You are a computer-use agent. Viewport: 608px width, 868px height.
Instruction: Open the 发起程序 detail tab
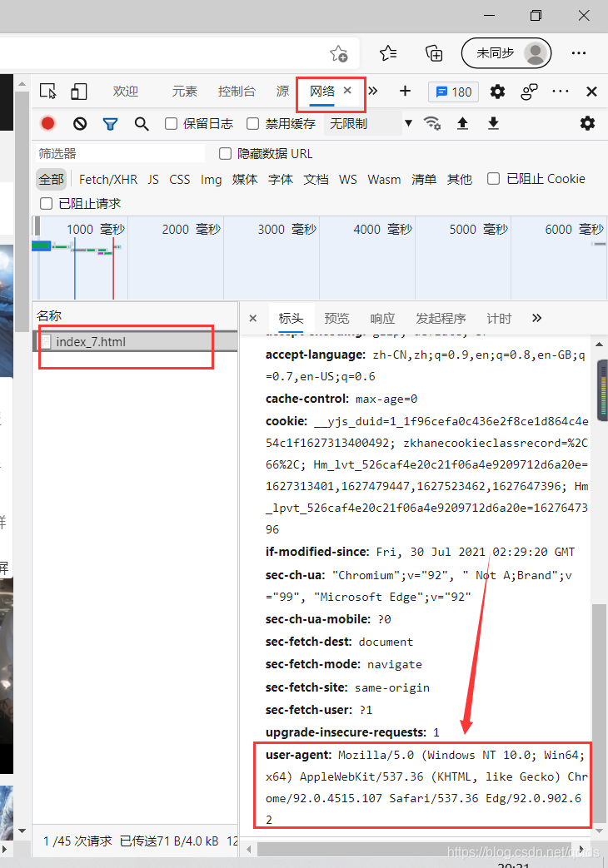pos(441,318)
